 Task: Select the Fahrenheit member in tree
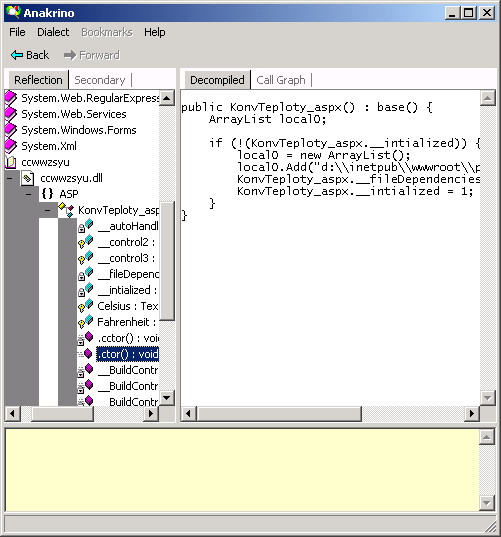point(127,322)
